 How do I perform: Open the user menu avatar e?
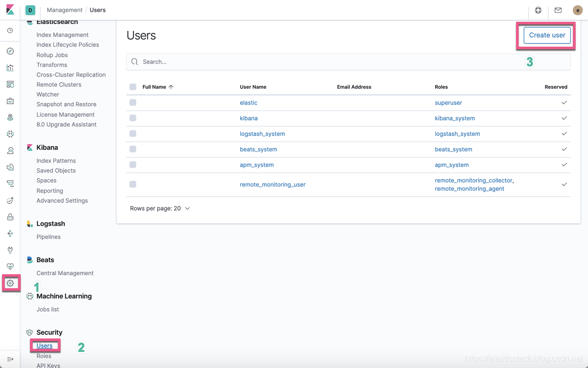click(578, 10)
